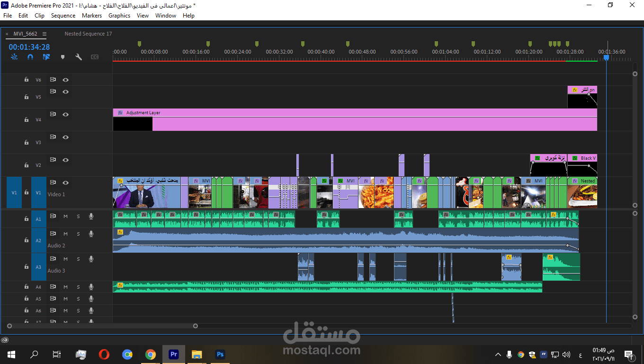Image resolution: width=644 pixels, height=364 pixels.
Task: Open the Markers menu
Action: click(92, 16)
